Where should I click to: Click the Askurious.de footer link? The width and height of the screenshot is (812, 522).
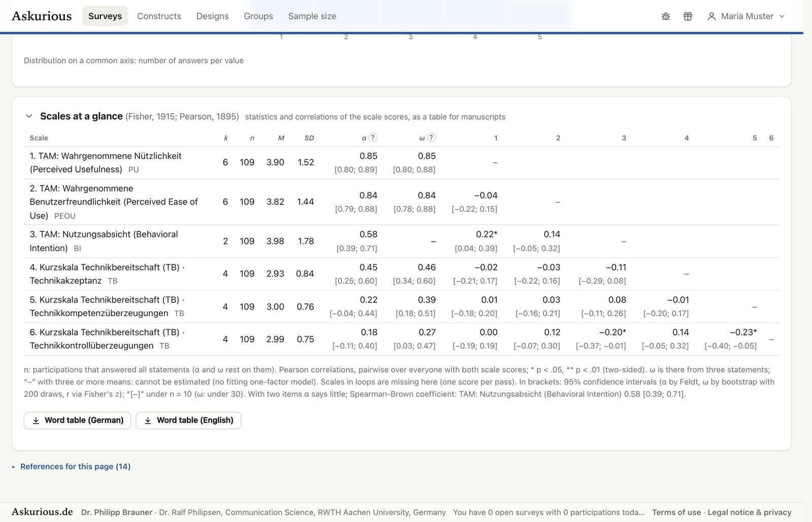point(42,512)
